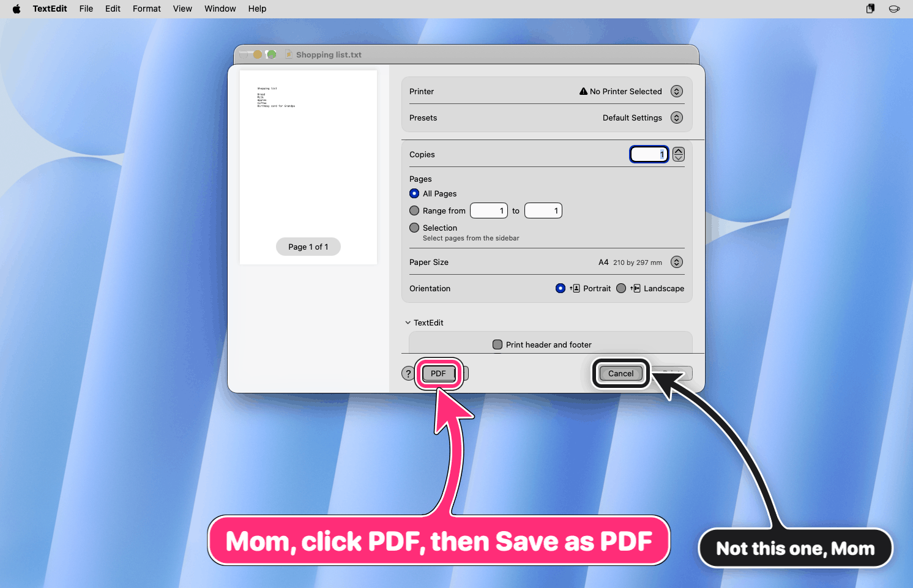The height and width of the screenshot is (588, 913).
Task: Click the help question mark button
Action: (x=408, y=373)
